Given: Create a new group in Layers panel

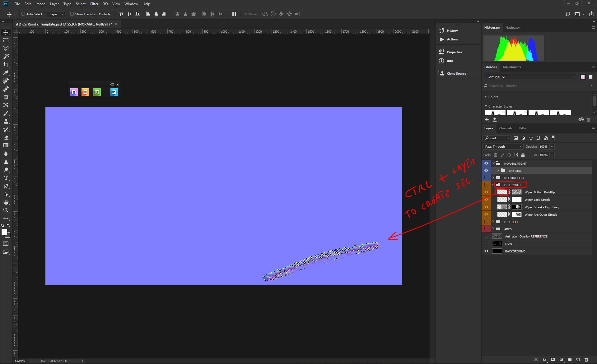Looking at the screenshot, I should [569, 360].
